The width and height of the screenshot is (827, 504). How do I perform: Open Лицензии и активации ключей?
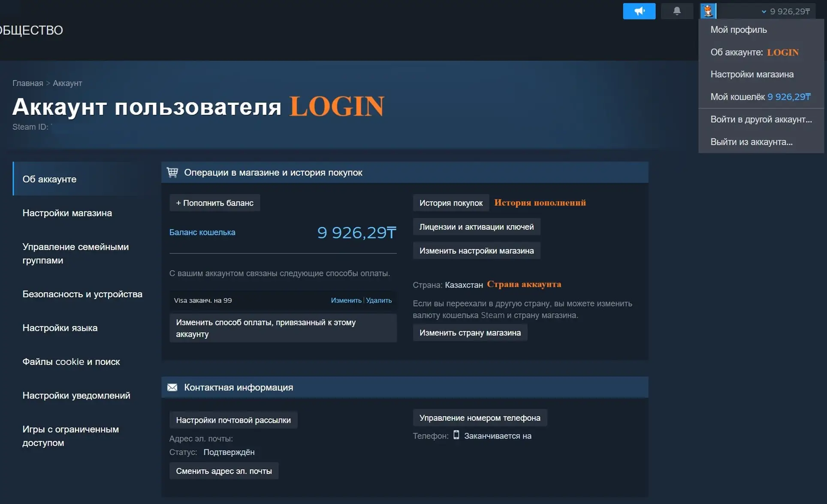[477, 227]
